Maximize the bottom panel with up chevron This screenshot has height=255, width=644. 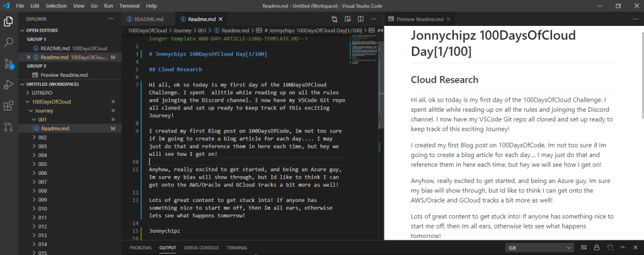[x=622, y=247]
